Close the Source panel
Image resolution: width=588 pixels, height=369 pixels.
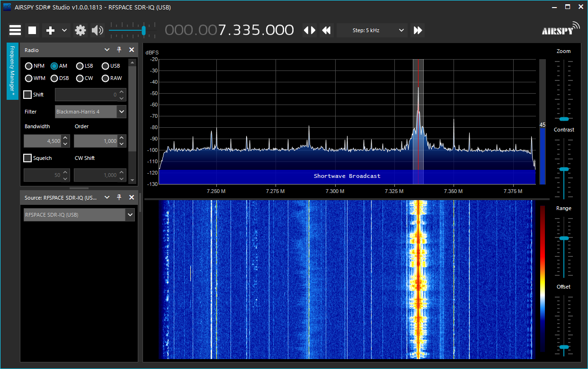[132, 197]
